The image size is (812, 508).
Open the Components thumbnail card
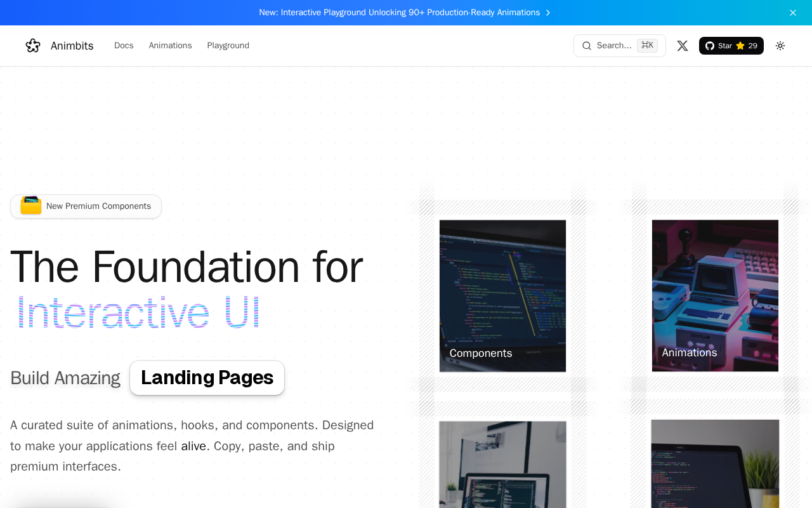pyautogui.click(x=502, y=296)
